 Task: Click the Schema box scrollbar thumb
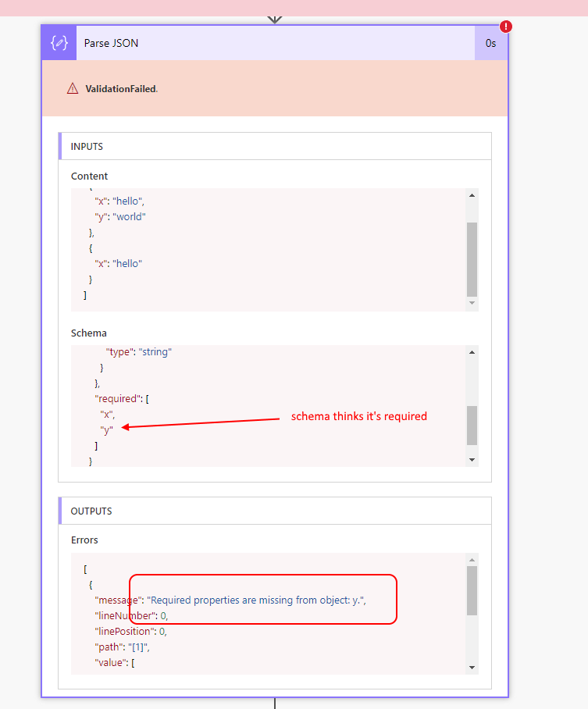pos(472,425)
